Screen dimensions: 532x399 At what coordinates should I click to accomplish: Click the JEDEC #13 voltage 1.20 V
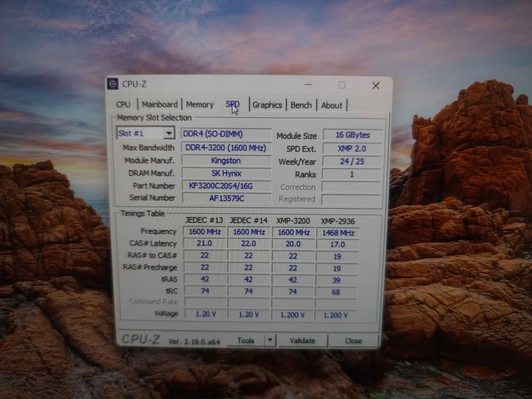206,314
